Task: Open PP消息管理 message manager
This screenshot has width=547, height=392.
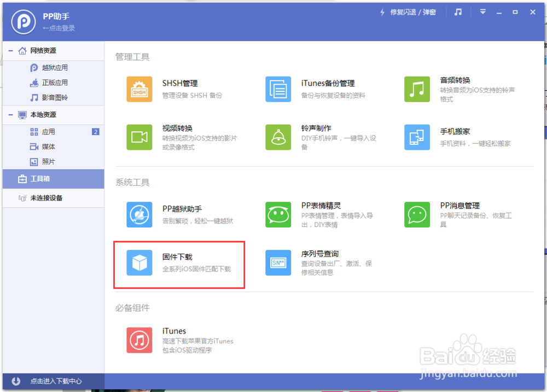Action: (x=417, y=214)
